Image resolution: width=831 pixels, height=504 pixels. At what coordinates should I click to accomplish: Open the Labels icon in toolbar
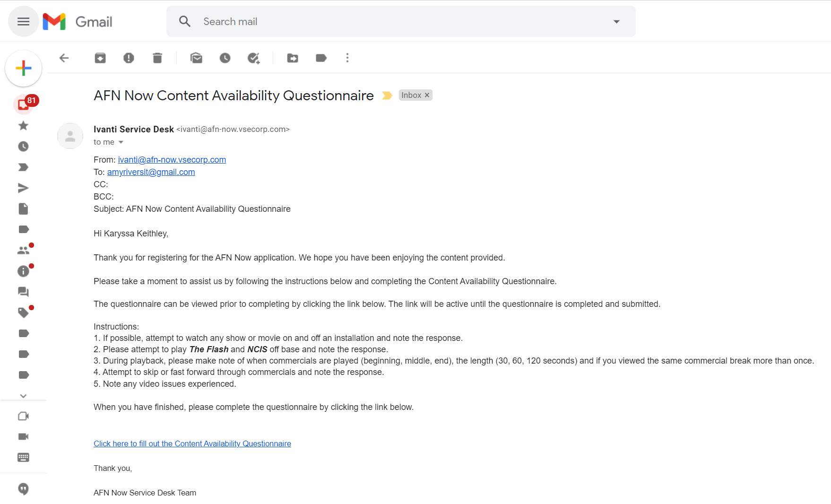pyautogui.click(x=321, y=58)
